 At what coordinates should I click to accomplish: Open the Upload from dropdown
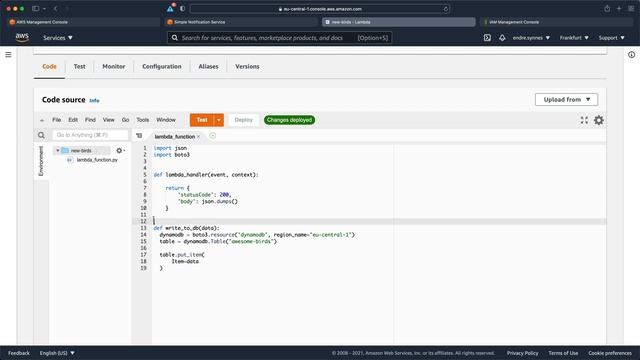pyautogui.click(x=567, y=100)
